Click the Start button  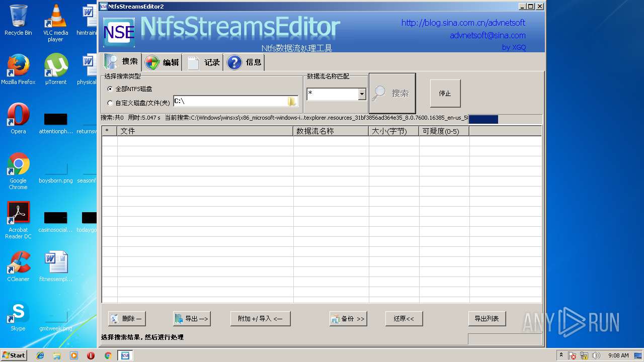click(x=14, y=355)
